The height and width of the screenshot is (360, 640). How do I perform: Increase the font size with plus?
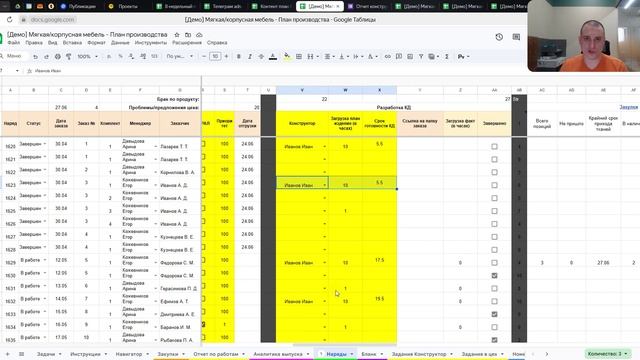227,56
